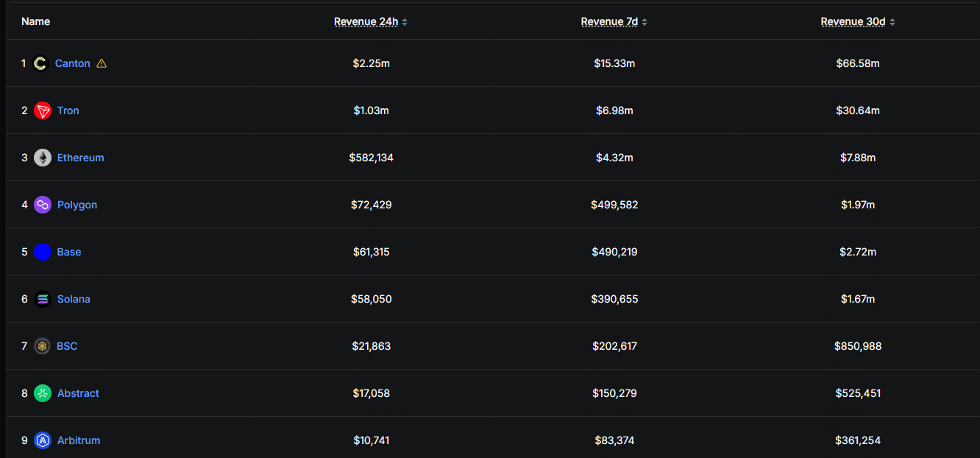This screenshot has width=980, height=458.
Task: Click the Abstract green logo icon
Action: pos(42,393)
